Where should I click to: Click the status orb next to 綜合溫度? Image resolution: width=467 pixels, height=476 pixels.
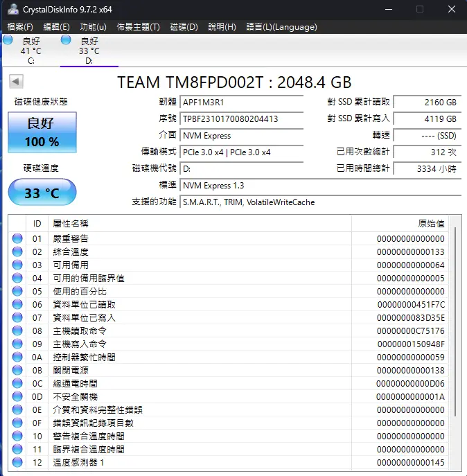pos(17,252)
